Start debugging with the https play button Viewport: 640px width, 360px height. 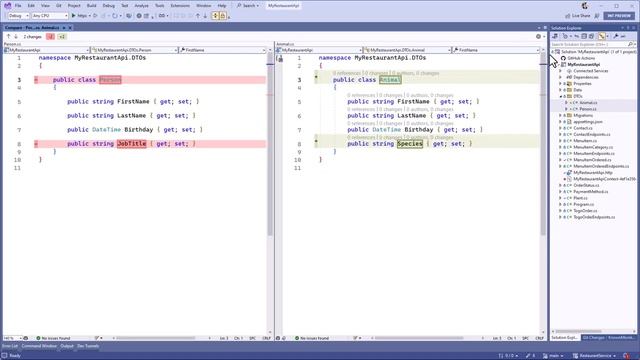coord(80,16)
